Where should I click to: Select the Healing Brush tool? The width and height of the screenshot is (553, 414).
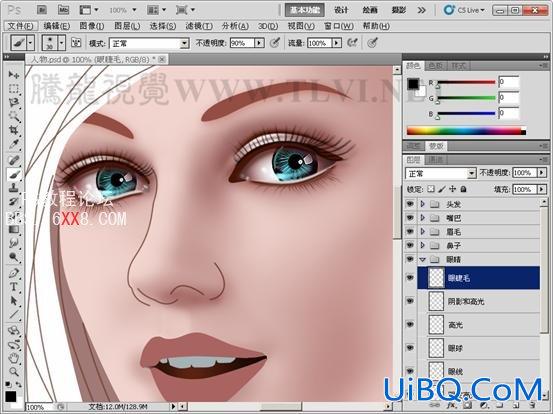point(14,160)
